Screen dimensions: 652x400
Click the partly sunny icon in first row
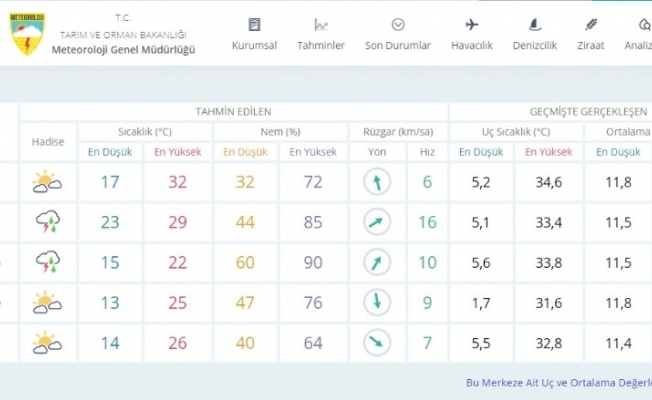coord(47,182)
